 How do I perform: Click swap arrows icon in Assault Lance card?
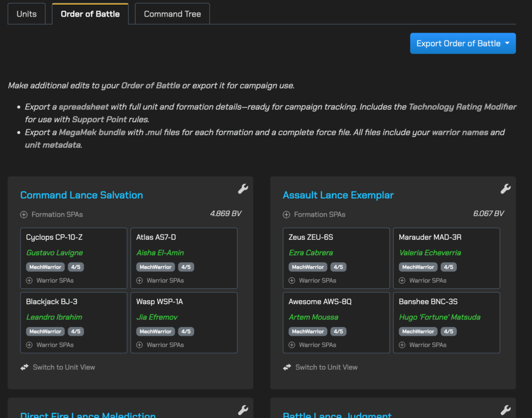point(287,367)
